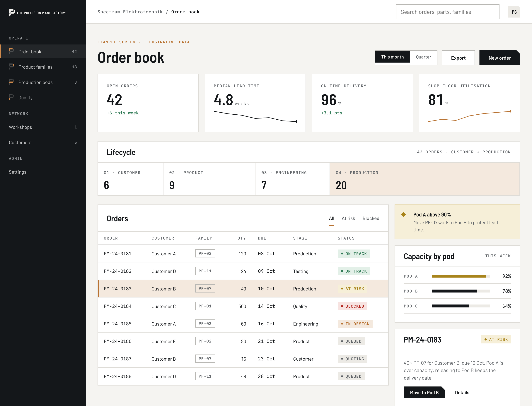
Task: Click the IN DESIGN status badge
Action: pos(355,324)
